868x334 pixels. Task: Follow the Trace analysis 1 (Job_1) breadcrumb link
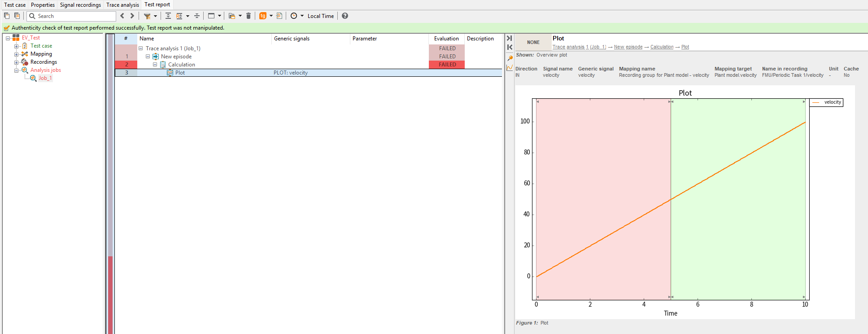[579, 47]
